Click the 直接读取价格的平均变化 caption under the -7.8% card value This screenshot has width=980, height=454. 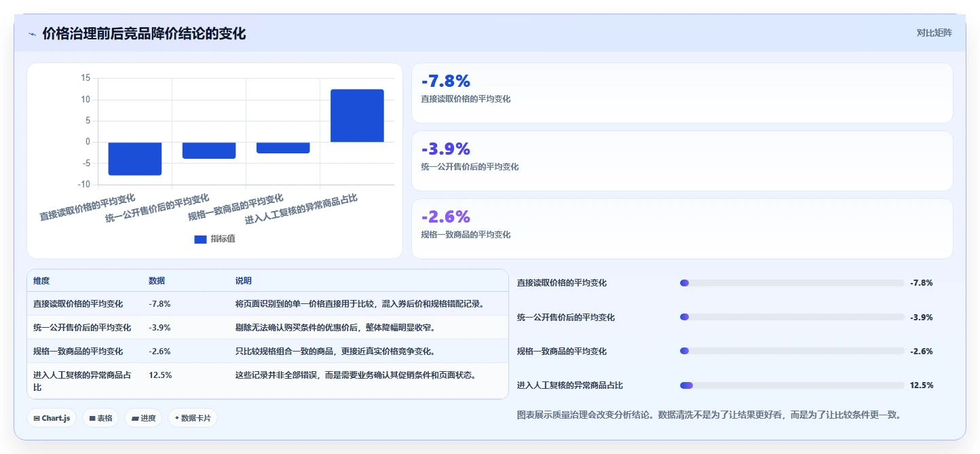coord(466,99)
